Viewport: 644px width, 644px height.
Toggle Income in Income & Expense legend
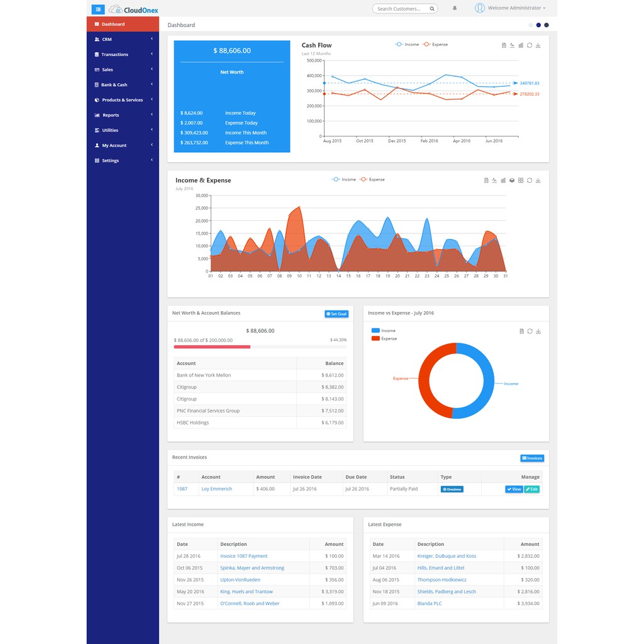click(x=344, y=179)
